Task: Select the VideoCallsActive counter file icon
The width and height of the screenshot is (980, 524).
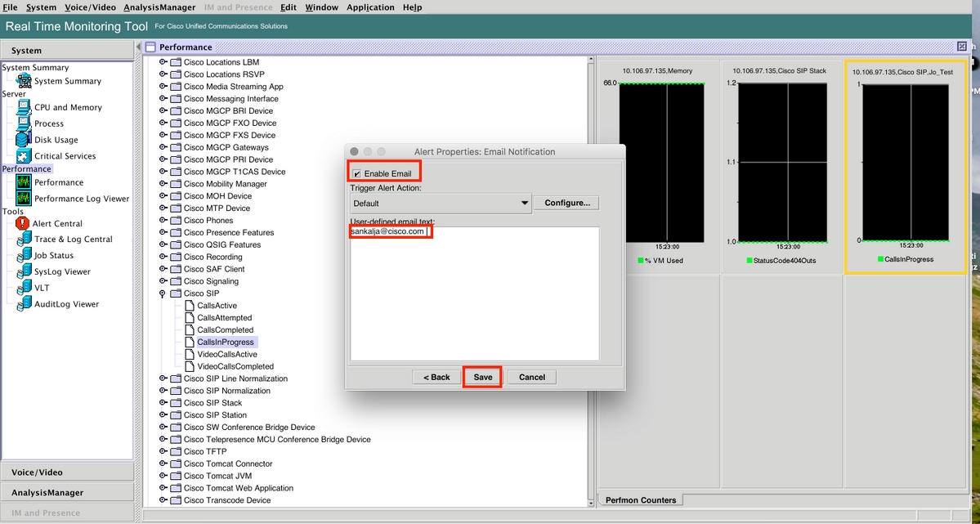Action: point(190,354)
